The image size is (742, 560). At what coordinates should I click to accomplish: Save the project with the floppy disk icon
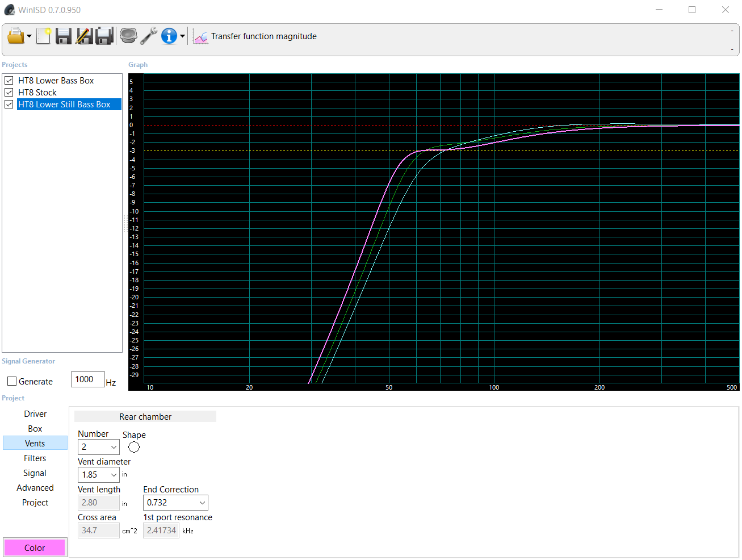point(64,36)
